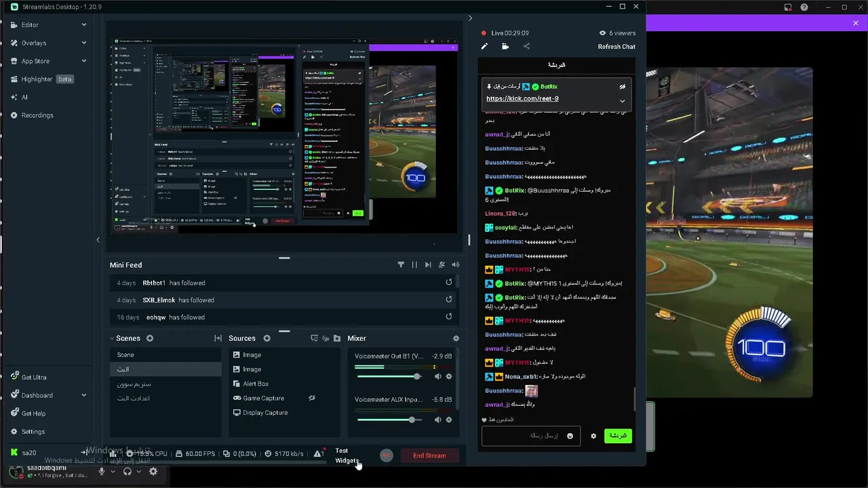Start recording with REC button

pyautogui.click(x=386, y=455)
